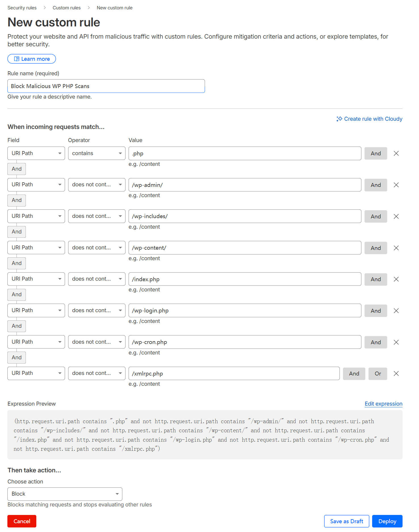
Task: Click And button beside /wp-admin/ value
Action: click(376, 185)
